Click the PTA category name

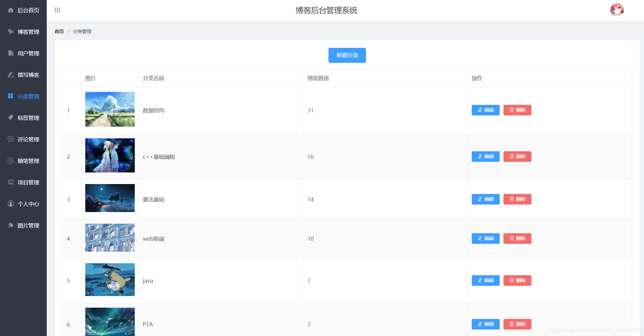148,324
